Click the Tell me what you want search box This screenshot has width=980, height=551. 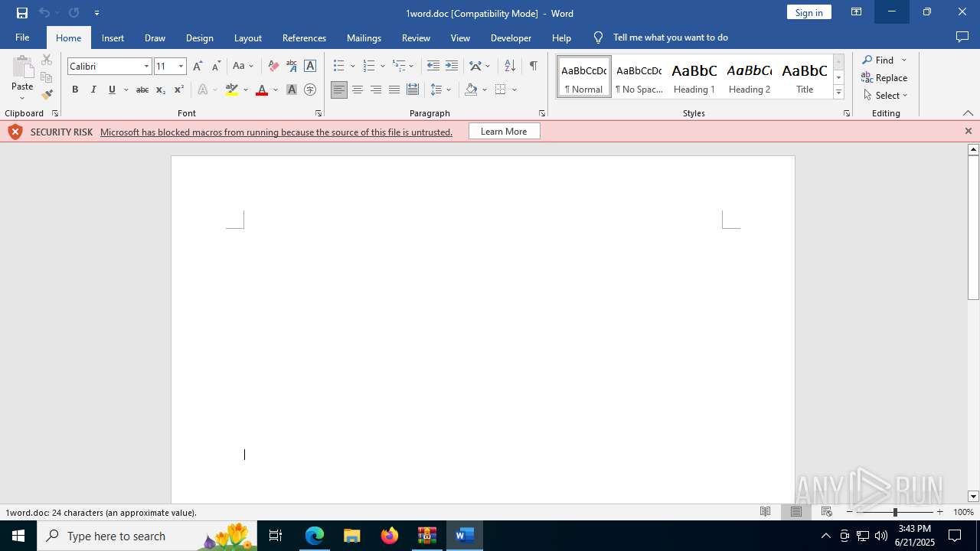[670, 37]
